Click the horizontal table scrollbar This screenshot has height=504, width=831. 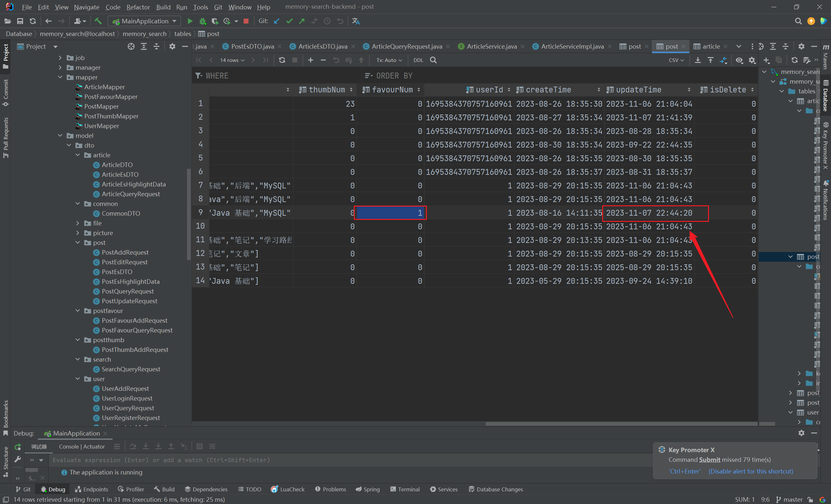coord(621,424)
